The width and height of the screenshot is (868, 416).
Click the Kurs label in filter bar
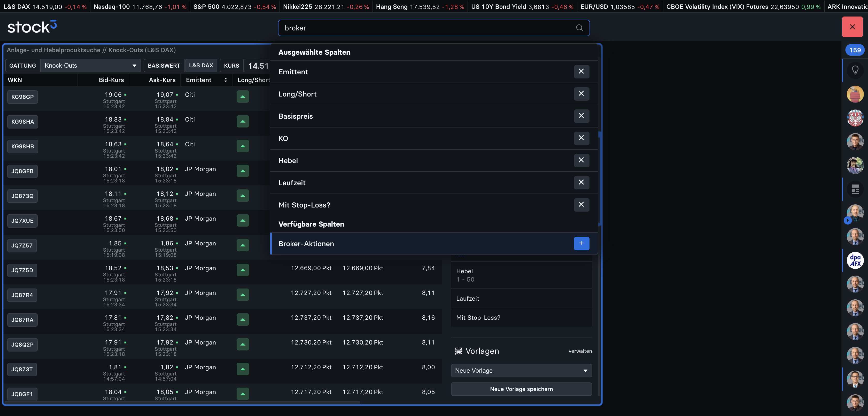(231, 66)
